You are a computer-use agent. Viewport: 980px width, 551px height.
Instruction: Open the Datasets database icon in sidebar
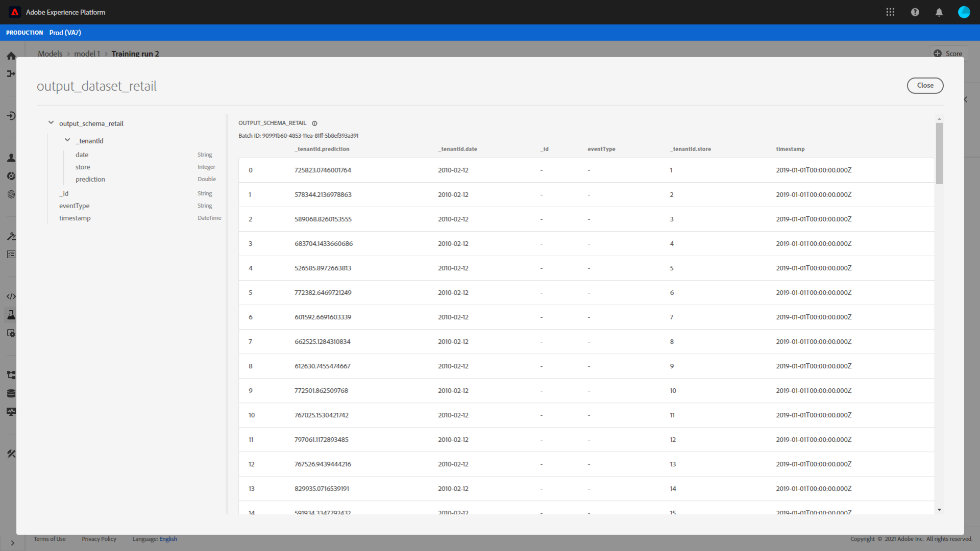click(11, 393)
